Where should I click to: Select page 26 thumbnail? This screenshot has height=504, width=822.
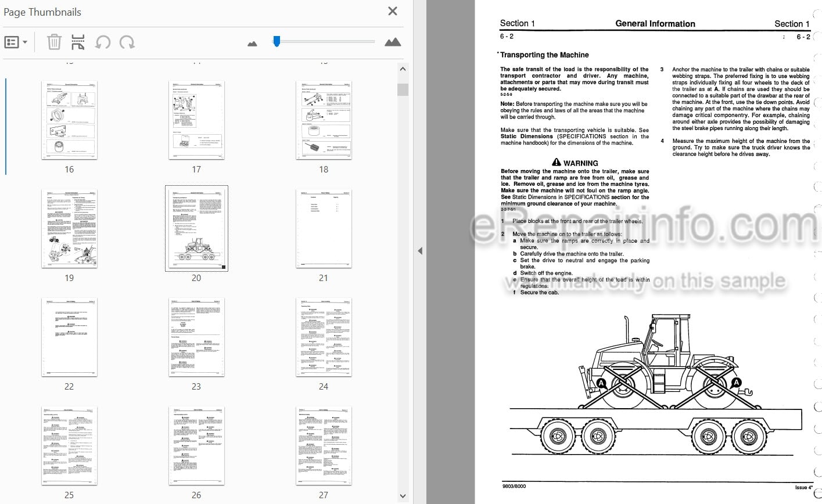[x=196, y=446]
